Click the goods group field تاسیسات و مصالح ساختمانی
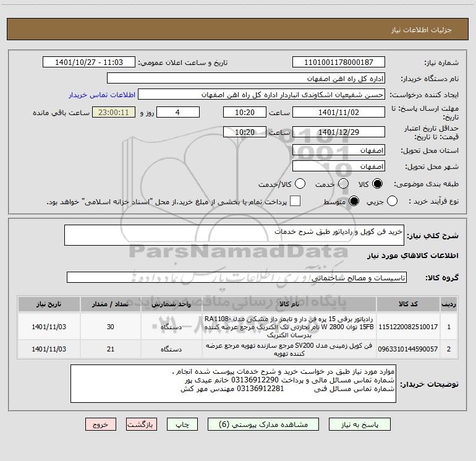 [x=237, y=277]
